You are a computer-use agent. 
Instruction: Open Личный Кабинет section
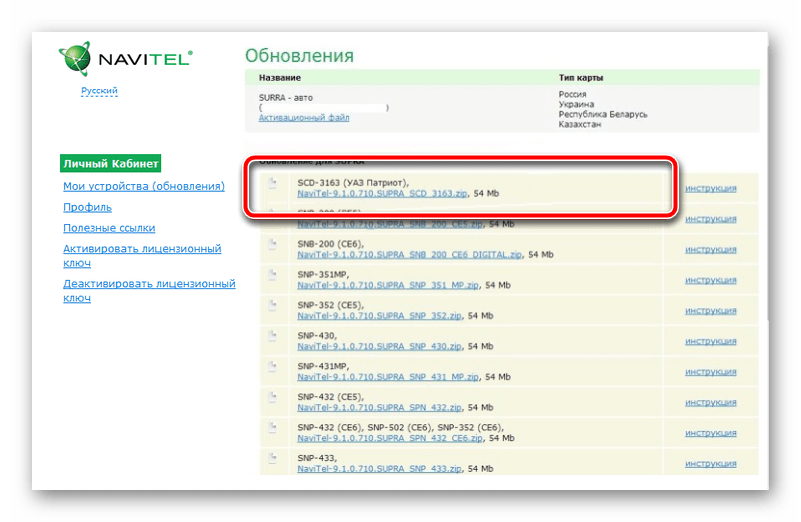[x=110, y=163]
